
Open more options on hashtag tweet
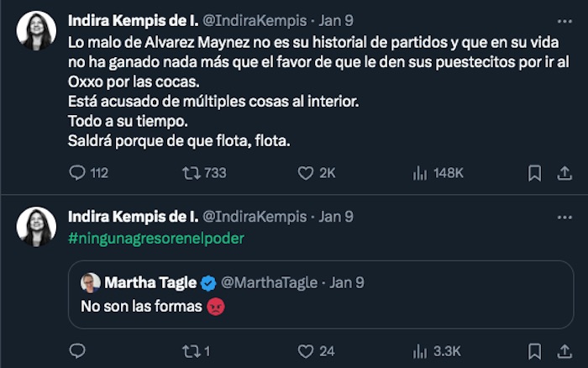(563, 216)
